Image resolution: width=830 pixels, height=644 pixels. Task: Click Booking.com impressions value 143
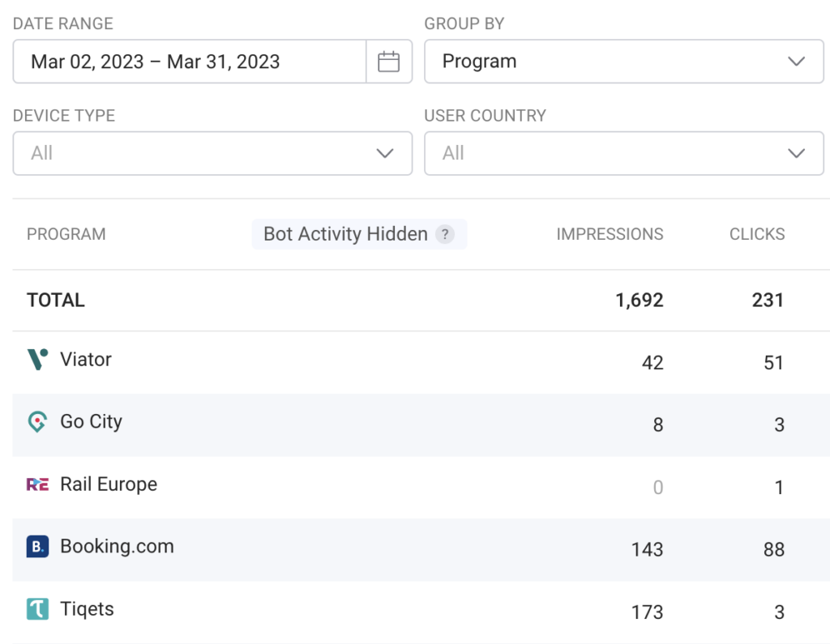point(647,549)
